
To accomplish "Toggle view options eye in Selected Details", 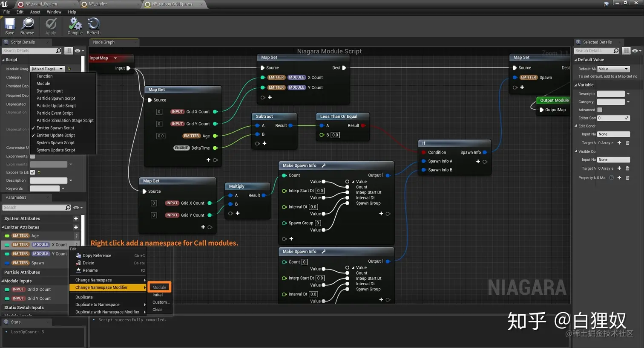I will 637,51.
